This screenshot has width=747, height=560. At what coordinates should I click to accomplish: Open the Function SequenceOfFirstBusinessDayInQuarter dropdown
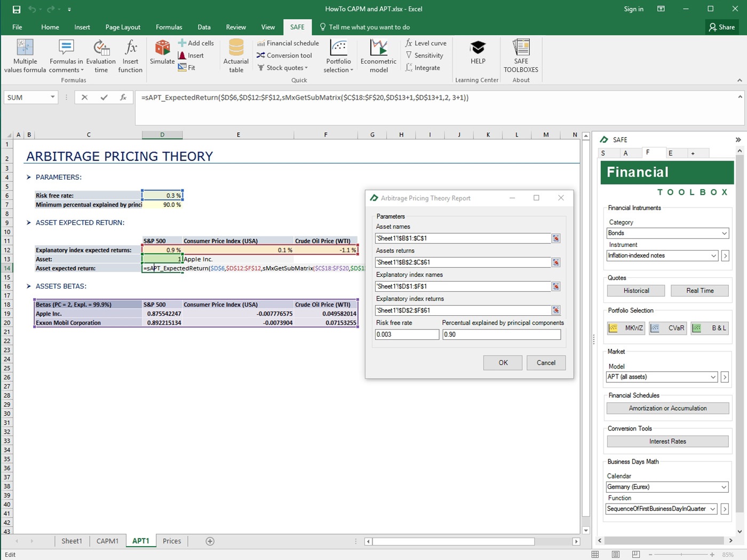pyautogui.click(x=712, y=509)
